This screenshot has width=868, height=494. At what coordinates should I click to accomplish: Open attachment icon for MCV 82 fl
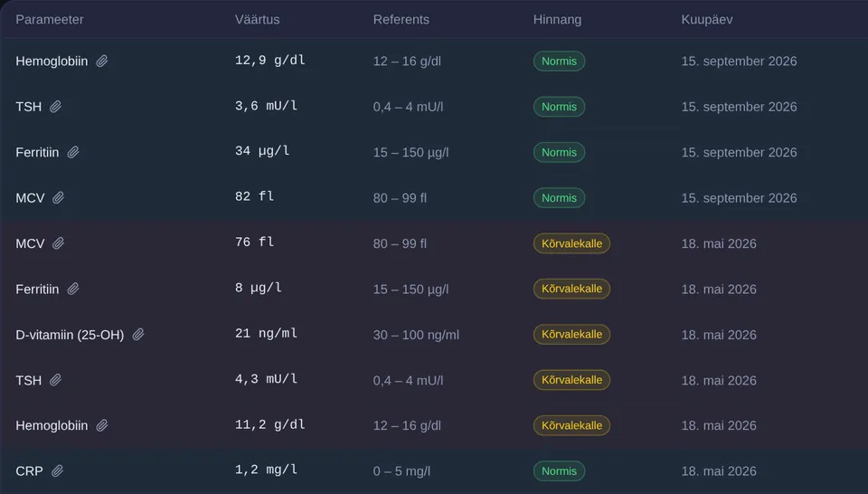pos(58,198)
